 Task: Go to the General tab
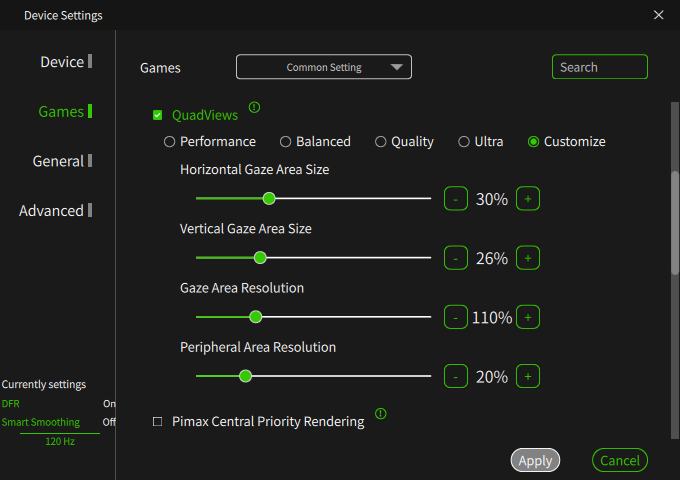58,161
